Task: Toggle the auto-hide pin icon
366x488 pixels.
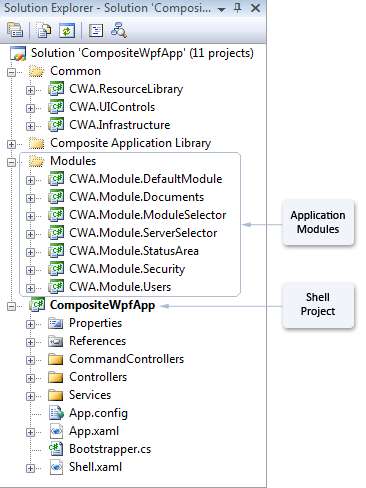Action: pyautogui.click(x=237, y=8)
